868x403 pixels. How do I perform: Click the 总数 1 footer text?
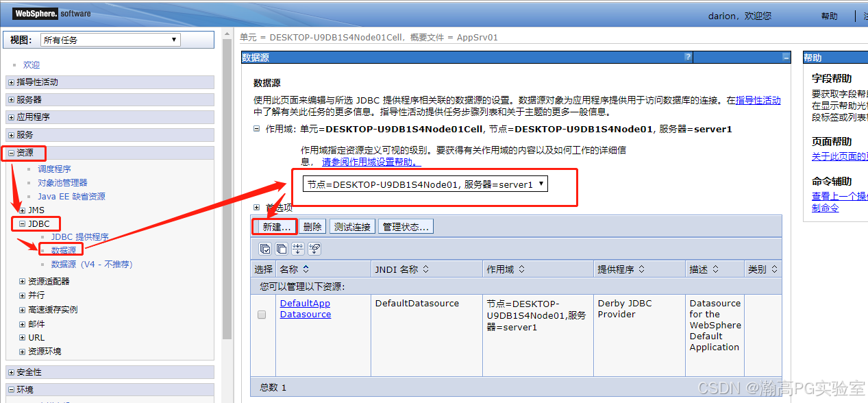click(273, 387)
